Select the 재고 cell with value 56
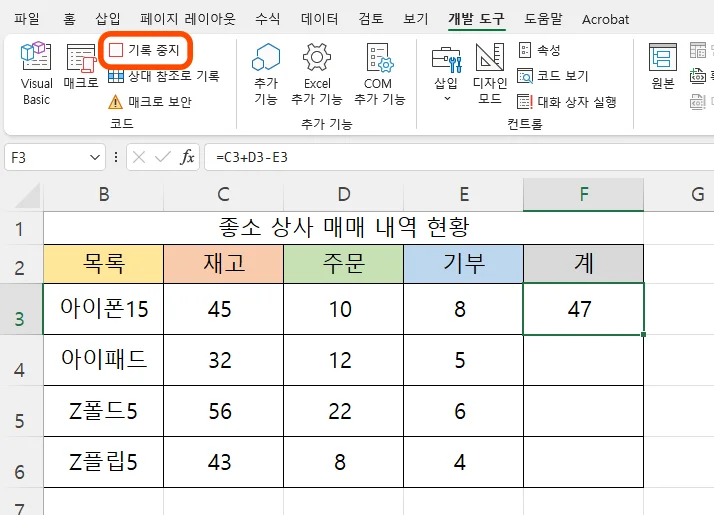Image resolution: width=714 pixels, height=515 pixels. [224, 411]
